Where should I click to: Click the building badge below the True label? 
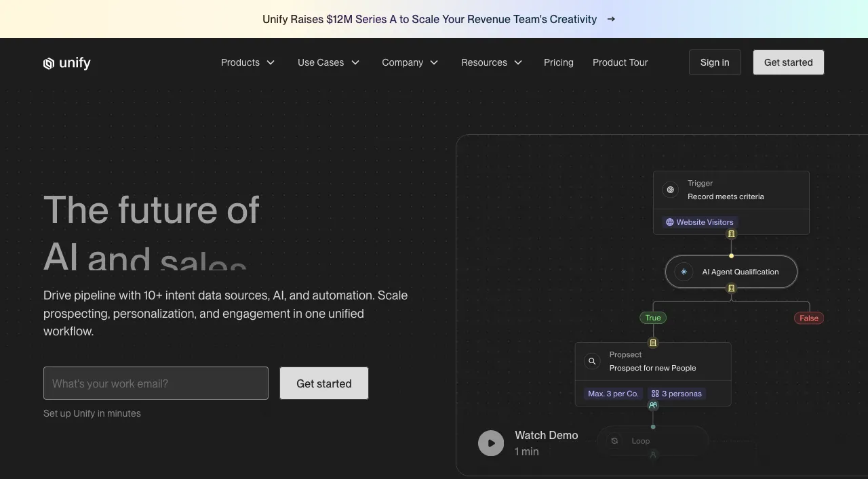point(653,343)
